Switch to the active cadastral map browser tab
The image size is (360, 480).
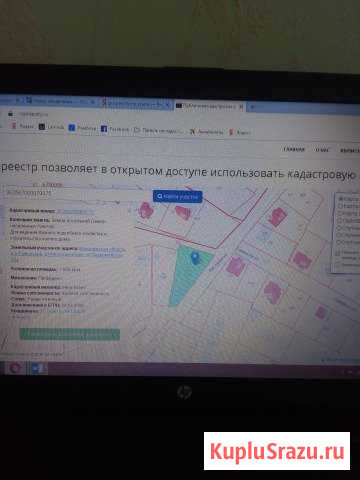pos(210,106)
